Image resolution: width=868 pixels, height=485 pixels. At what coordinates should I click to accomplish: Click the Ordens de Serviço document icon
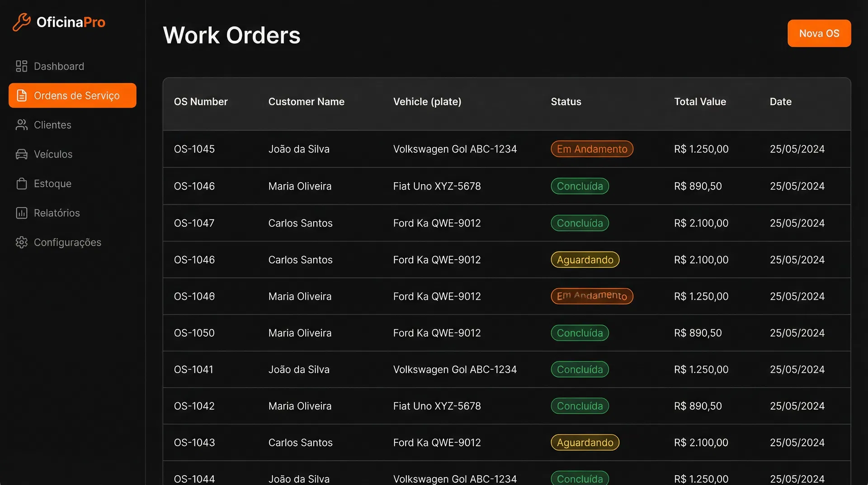click(x=21, y=95)
